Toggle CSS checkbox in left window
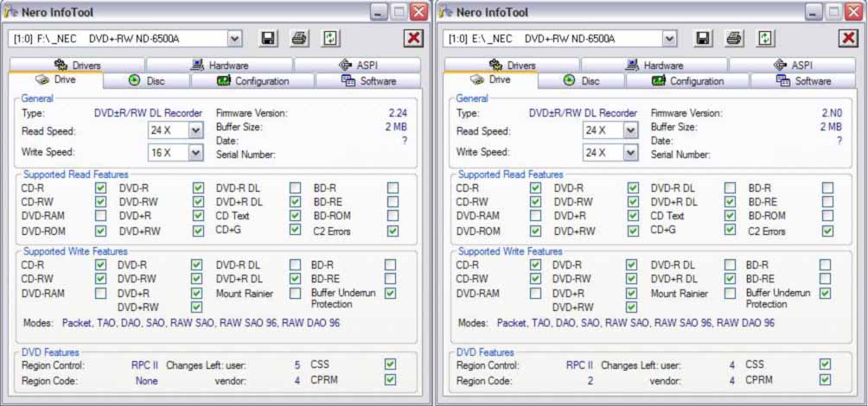Image resolution: width=868 pixels, height=406 pixels. click(391, 365)
